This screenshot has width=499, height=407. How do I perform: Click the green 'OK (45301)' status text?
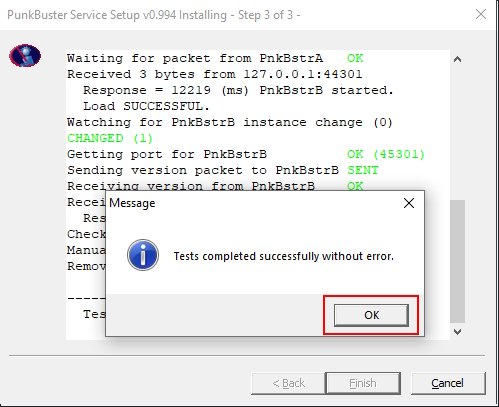386,154
